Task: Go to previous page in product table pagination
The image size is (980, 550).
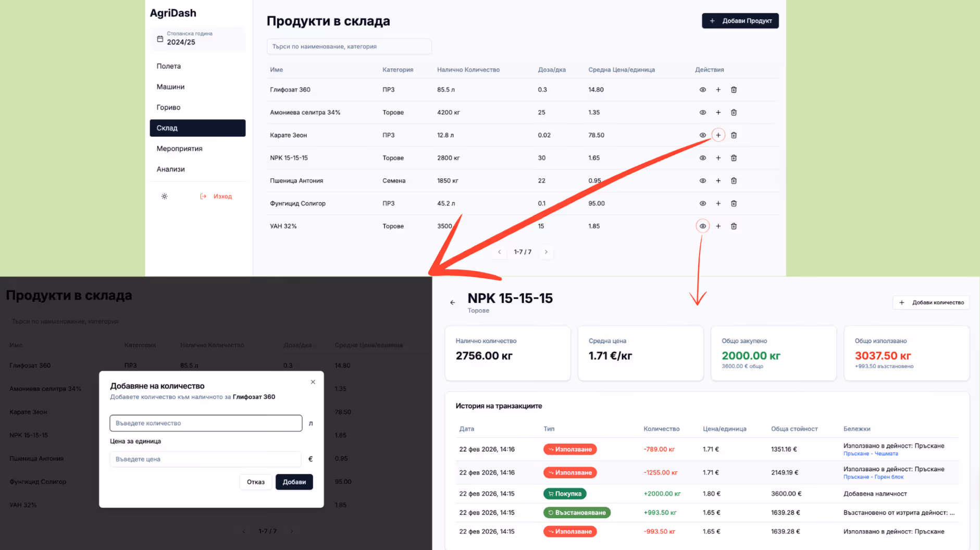Action: (499, 252)
